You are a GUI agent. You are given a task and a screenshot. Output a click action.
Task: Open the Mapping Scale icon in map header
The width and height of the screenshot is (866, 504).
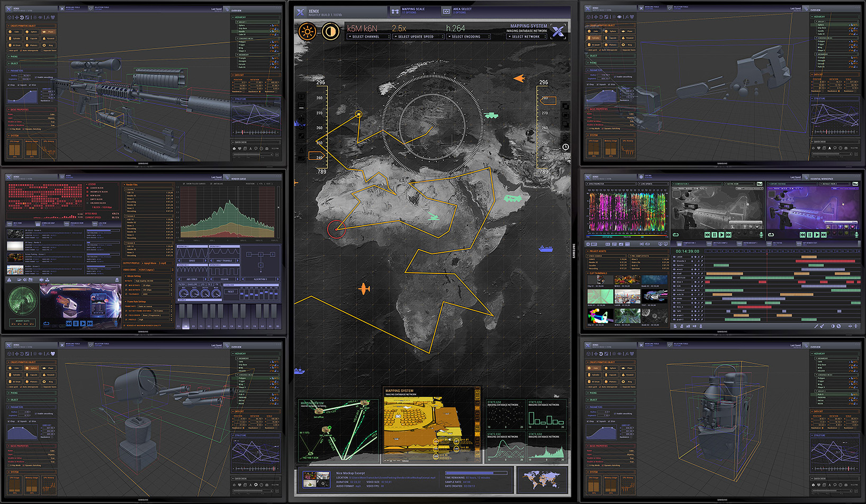pos(395,11)
